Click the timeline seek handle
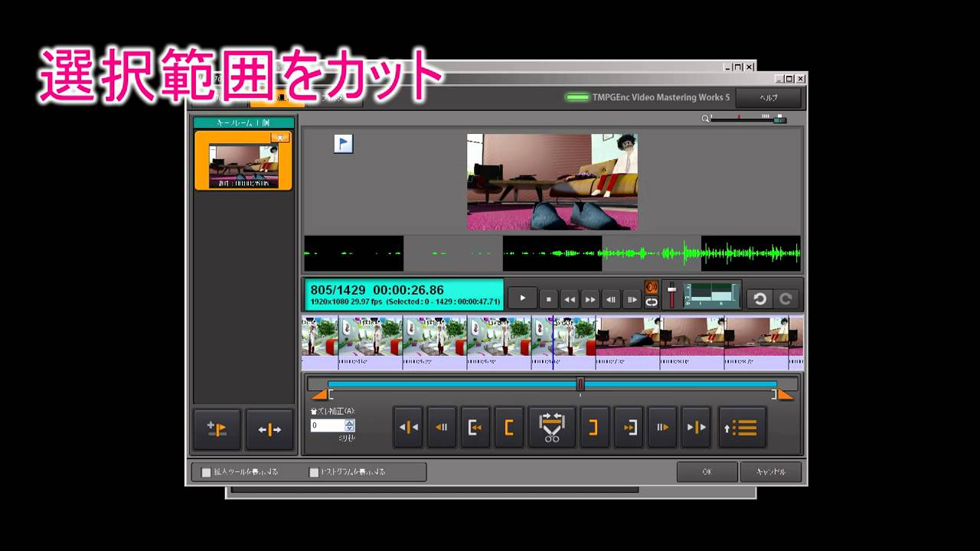Screen dimensions: 980x551 coord(580,384)
